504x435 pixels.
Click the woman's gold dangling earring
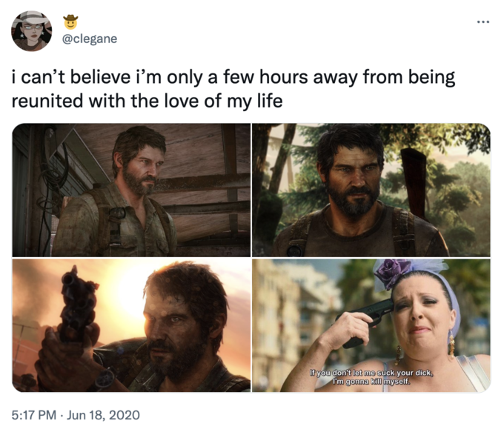(x=452, y=345)
